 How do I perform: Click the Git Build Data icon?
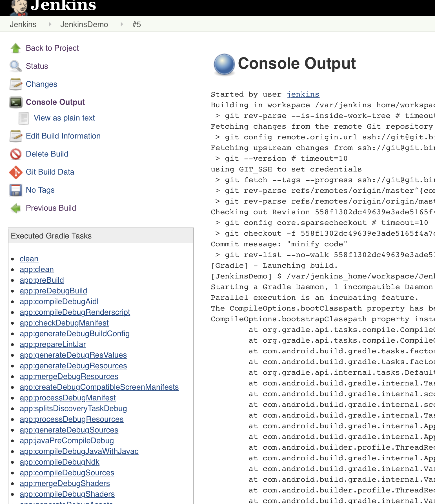[x=16, y=172]
